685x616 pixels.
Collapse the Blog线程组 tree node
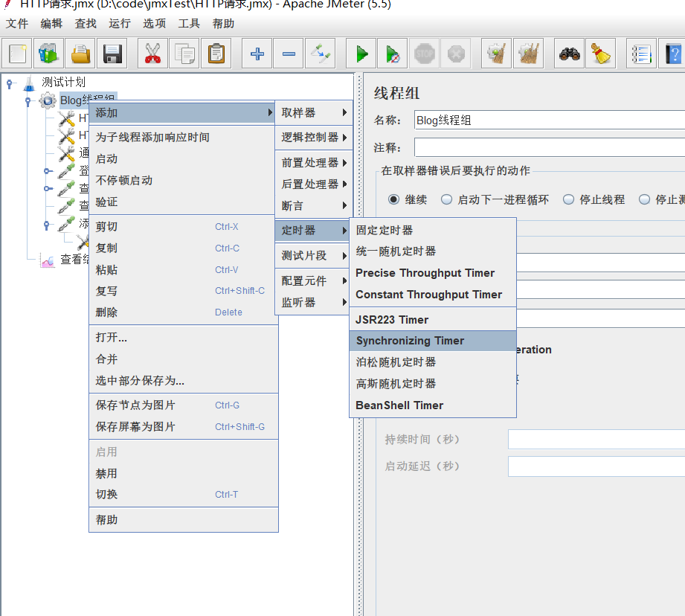[x=28, y=101]
